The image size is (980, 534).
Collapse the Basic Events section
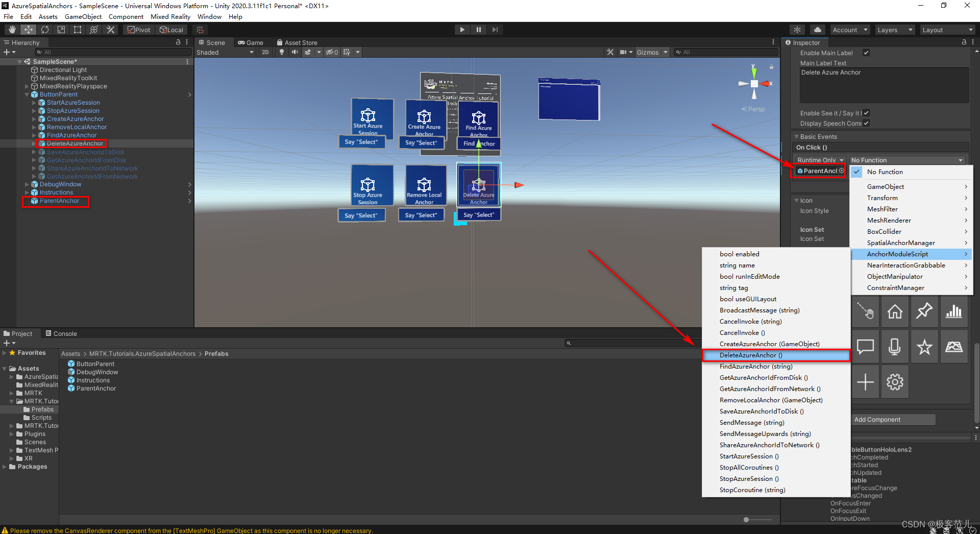pos(796,137)
